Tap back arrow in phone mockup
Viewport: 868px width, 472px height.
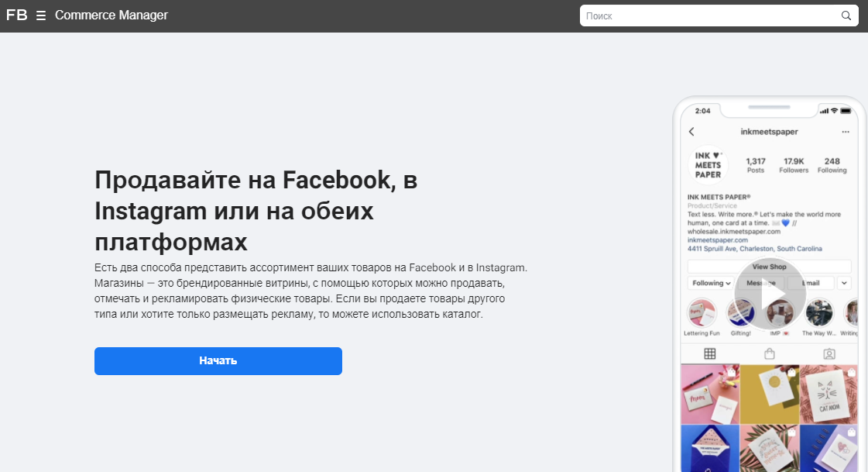click(691, 132)
